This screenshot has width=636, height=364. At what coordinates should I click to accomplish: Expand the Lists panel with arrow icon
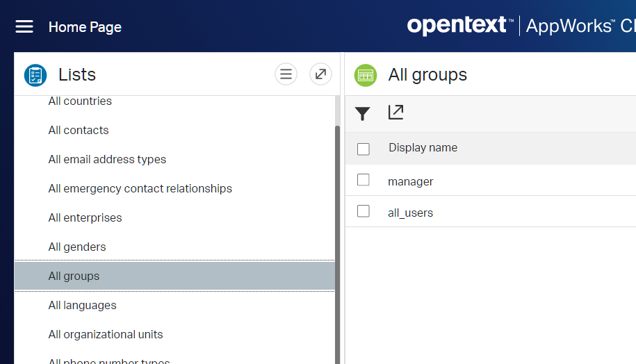point(320,74)
